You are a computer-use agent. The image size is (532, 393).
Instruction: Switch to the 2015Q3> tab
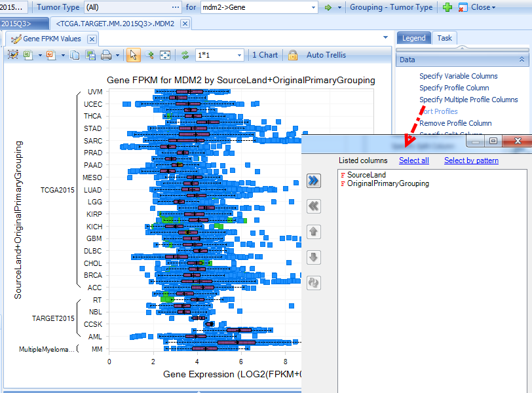pos(24,24)
